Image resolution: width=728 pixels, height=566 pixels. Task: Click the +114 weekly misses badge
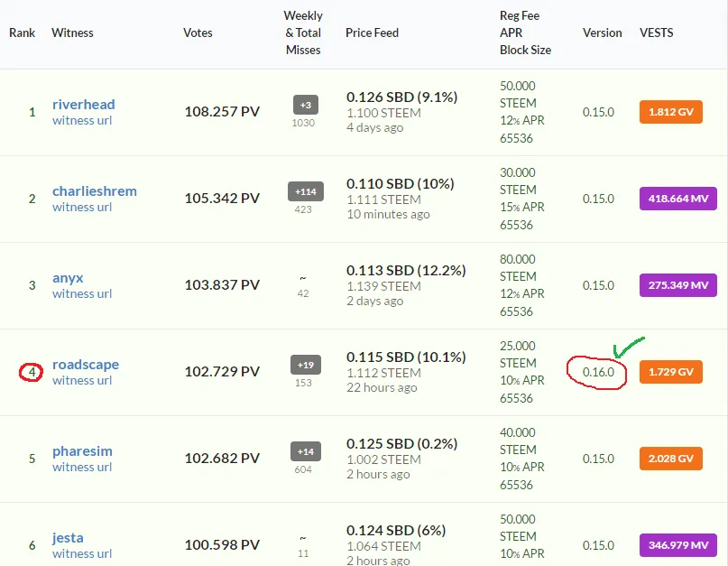point(306,191)
